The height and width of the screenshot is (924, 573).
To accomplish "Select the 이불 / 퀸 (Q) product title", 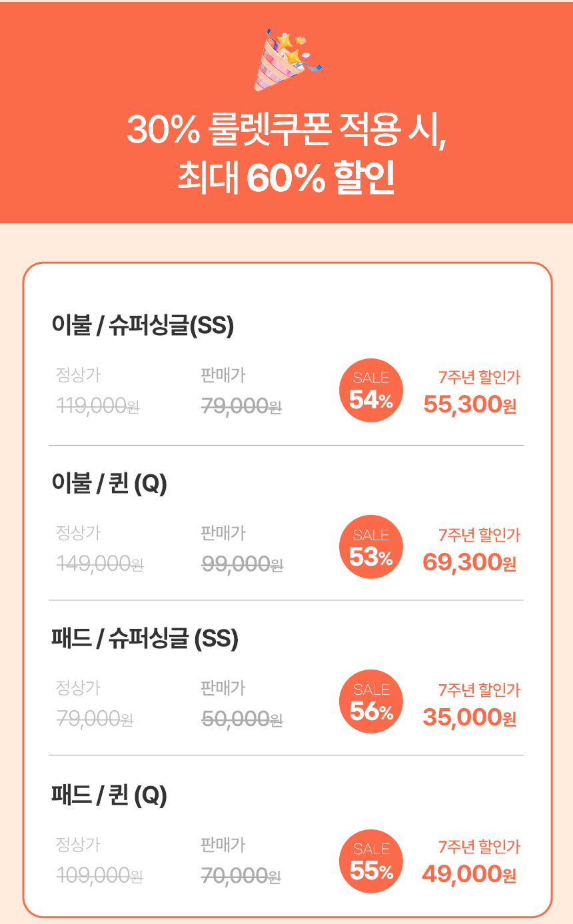I will pos(109,484).
